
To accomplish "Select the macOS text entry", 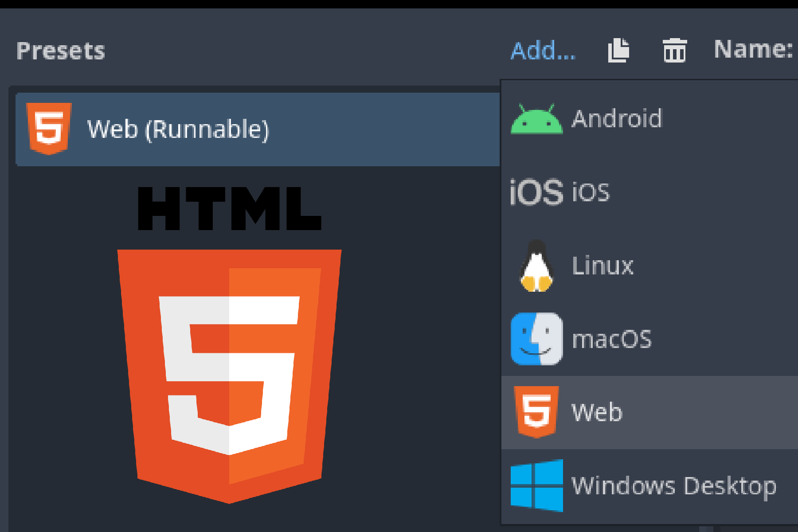I will [x=612, y=340].
